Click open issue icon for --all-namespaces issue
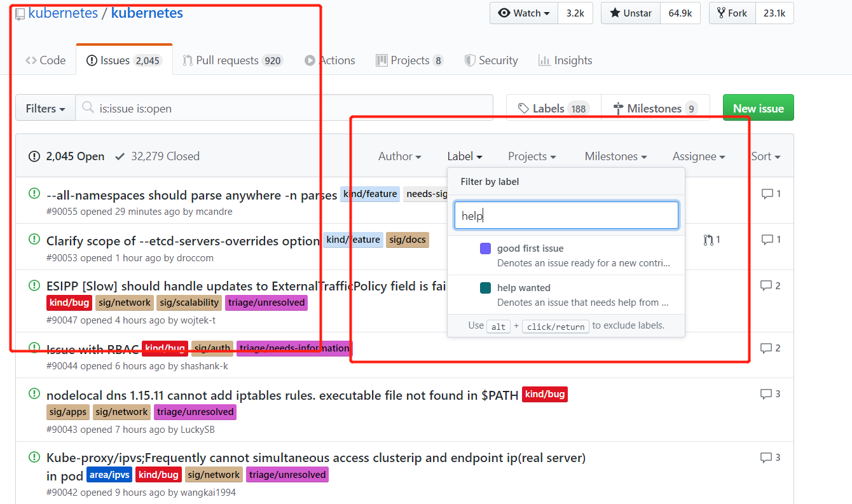This screenshot has width=852, height=504. pos(34,193)
